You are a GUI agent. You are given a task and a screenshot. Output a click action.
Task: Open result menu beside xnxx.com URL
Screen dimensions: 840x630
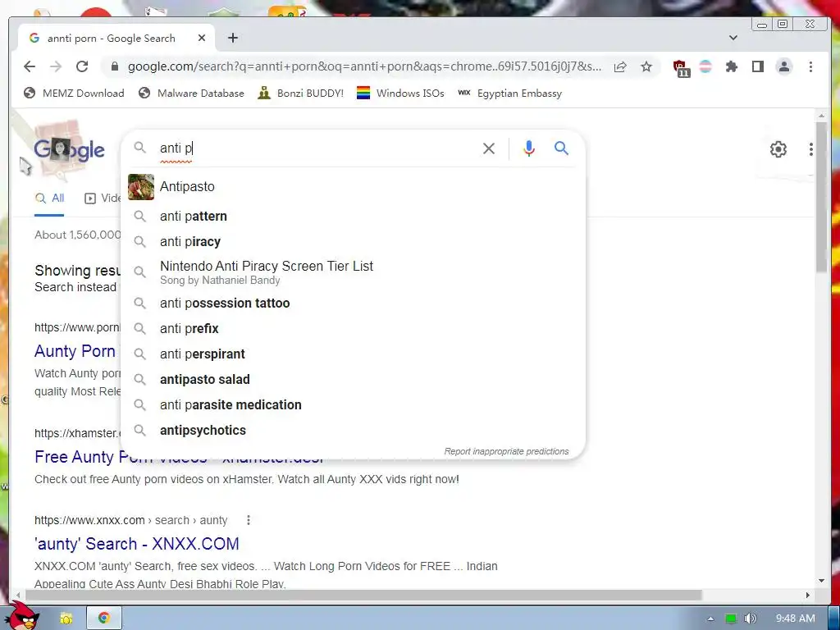click(248, 520)
